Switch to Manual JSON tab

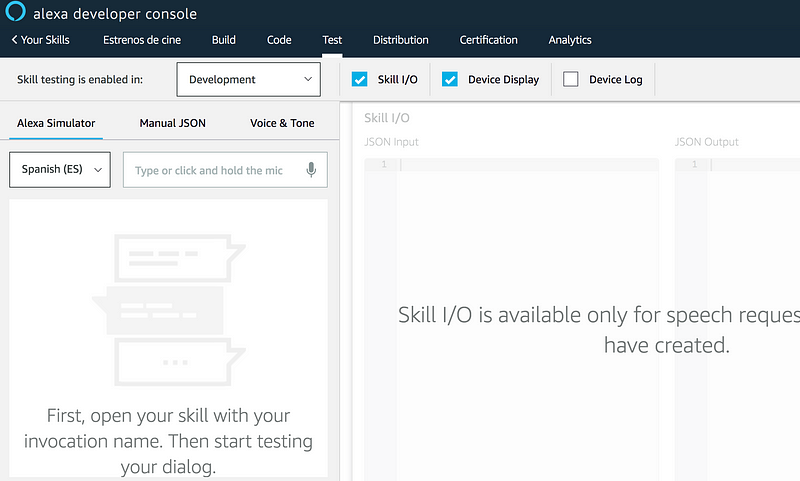pyautogui.click(x=172, y=123)
